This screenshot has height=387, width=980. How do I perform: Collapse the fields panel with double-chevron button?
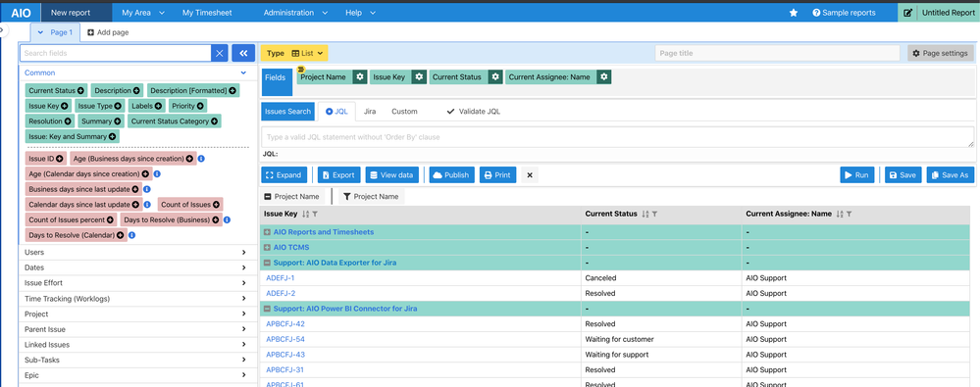pyautogui.click(x=243, y=53)
